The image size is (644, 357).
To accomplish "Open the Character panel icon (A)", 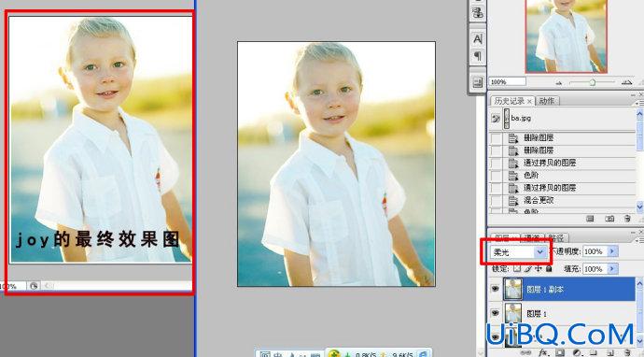I will 478,39.
